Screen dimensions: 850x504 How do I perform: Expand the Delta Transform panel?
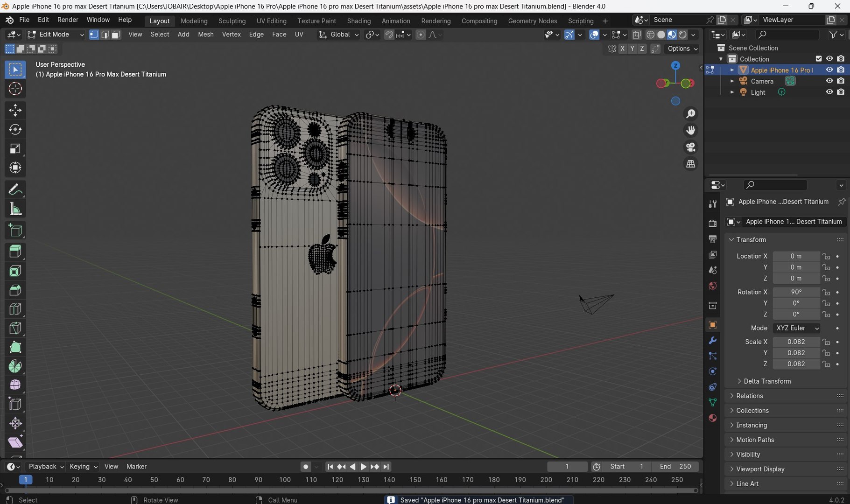coord(767,381)
